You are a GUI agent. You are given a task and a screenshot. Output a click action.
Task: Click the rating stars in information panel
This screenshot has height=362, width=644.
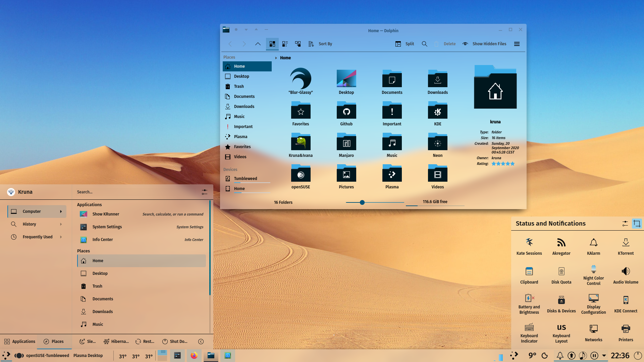click(x=503, y=164)
